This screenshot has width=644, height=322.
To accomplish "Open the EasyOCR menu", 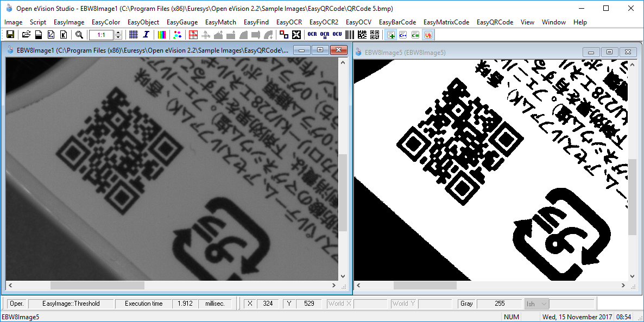I will (289, 22).
